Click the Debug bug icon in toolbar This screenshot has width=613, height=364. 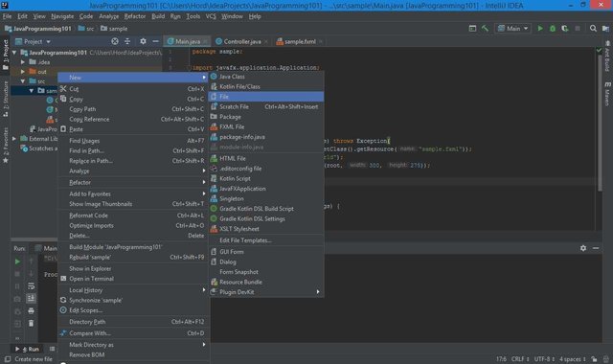pyautogui.click(x=553, y=29)
